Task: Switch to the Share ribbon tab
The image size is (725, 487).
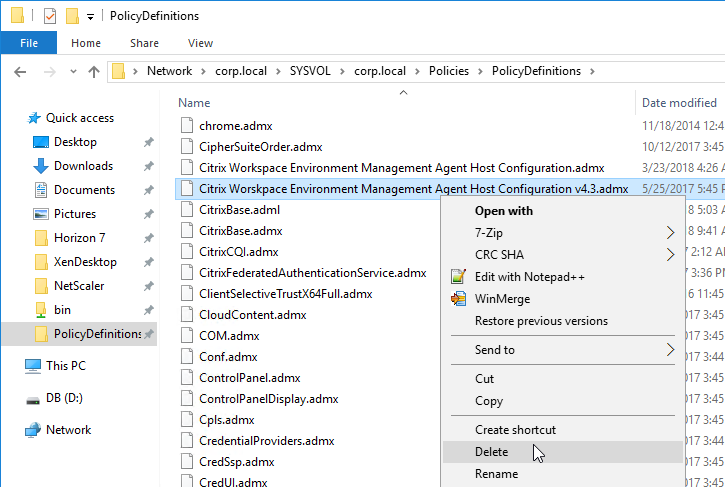Action: tap(144, 43)
